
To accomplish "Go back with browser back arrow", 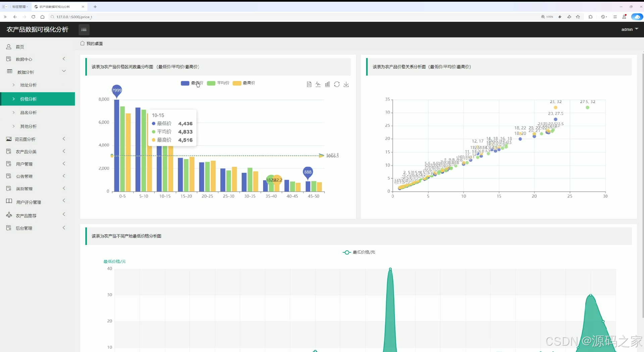I will 15,17.
